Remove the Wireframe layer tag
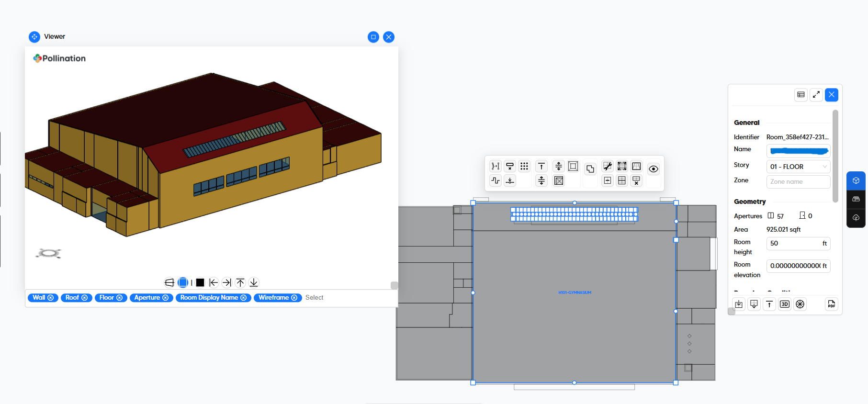This screenshot has height=404, width=868. click(294, 298)
